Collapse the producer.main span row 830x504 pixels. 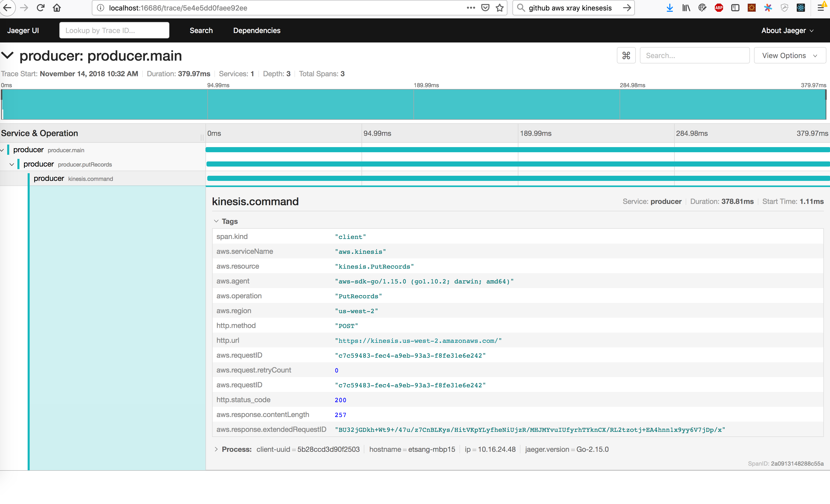[2, 150]
